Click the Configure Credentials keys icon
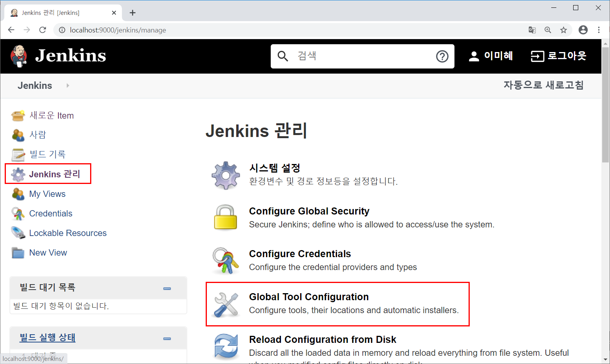The width and height of the screenshot is (610, 364). [x=226, y=260]
